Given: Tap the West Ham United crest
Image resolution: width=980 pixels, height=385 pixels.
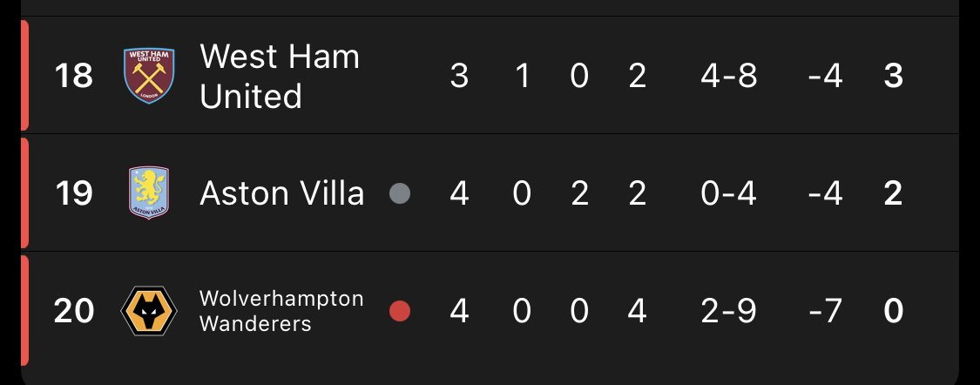Looking at the screenshot, I should coord(149,76).
